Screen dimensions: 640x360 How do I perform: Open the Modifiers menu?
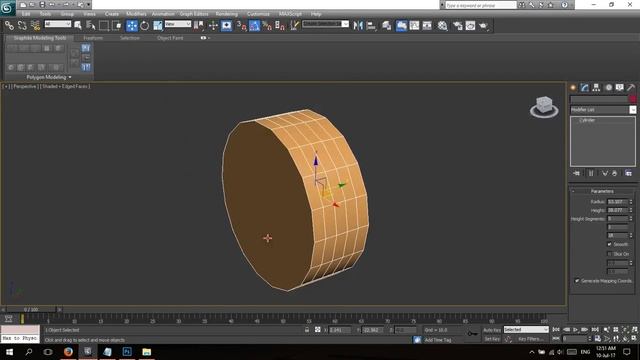pyautogui.click(x=136, y=14)
